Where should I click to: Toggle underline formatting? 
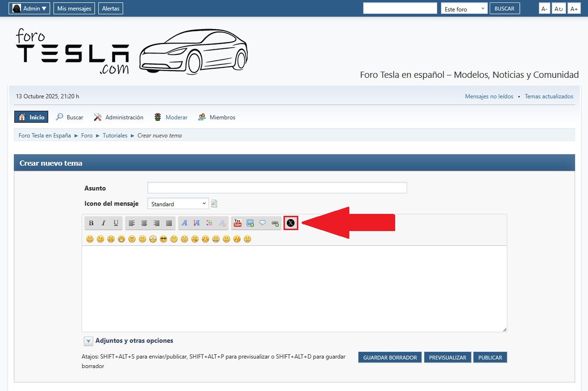(x=116, y=223)
